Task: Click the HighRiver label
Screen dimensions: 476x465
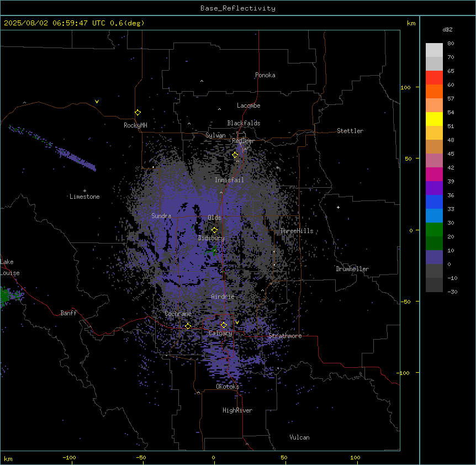Action: coord(237,410)
